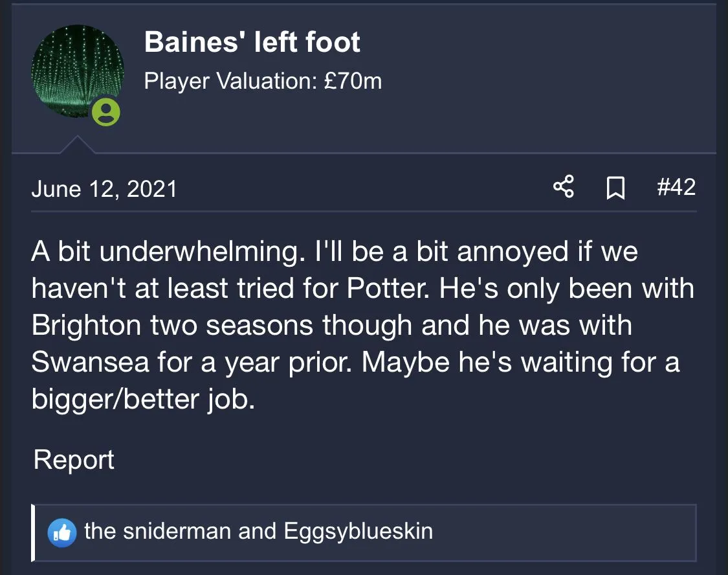
Task: Open the sniderman's profile from likes
Action: tap(157, 532)
